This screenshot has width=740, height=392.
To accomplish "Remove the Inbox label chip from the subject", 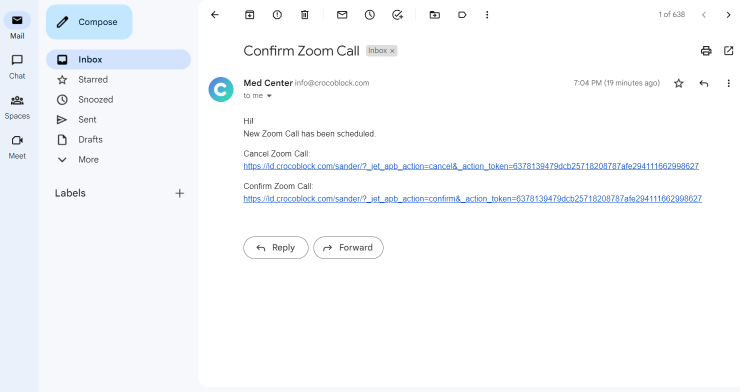I will [x=392, y=51].
